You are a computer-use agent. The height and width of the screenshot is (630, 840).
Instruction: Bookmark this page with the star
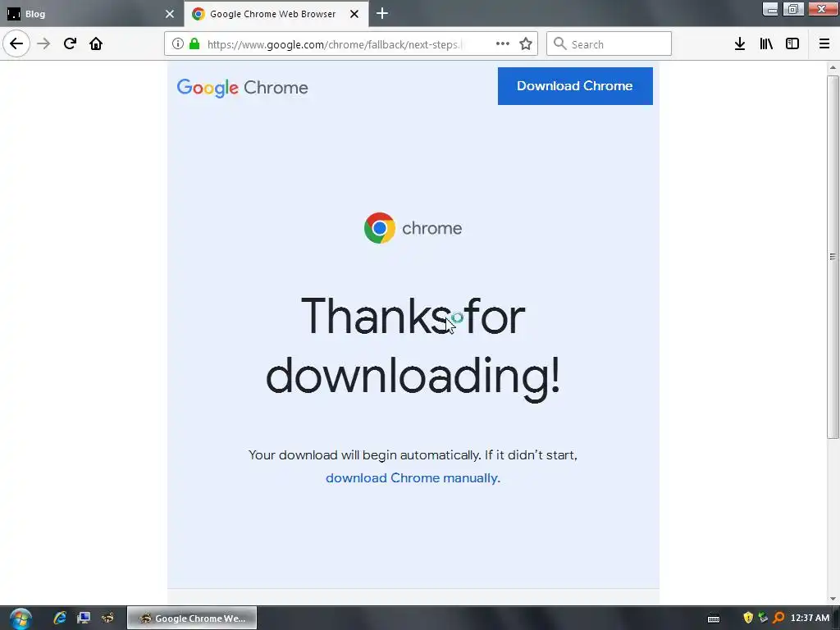pyautogui.click(x=526, y=44)
